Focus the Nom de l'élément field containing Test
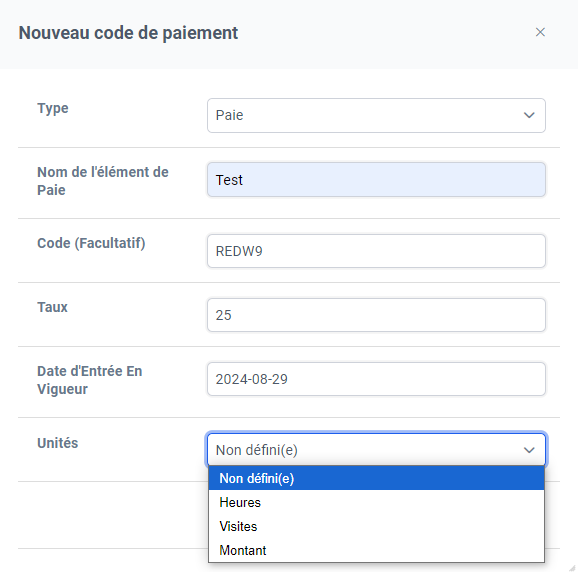This screenshot has width=578, height=572. pyautogui.click(x=376, y=180)
